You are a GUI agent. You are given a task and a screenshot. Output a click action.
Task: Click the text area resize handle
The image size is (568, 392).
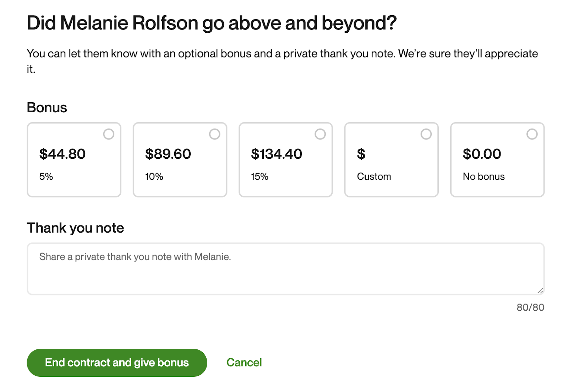(x=540, y=291)
